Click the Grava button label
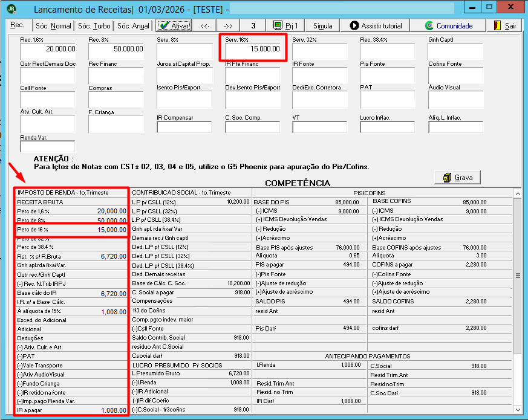The image size is (528, 420). 463,178
